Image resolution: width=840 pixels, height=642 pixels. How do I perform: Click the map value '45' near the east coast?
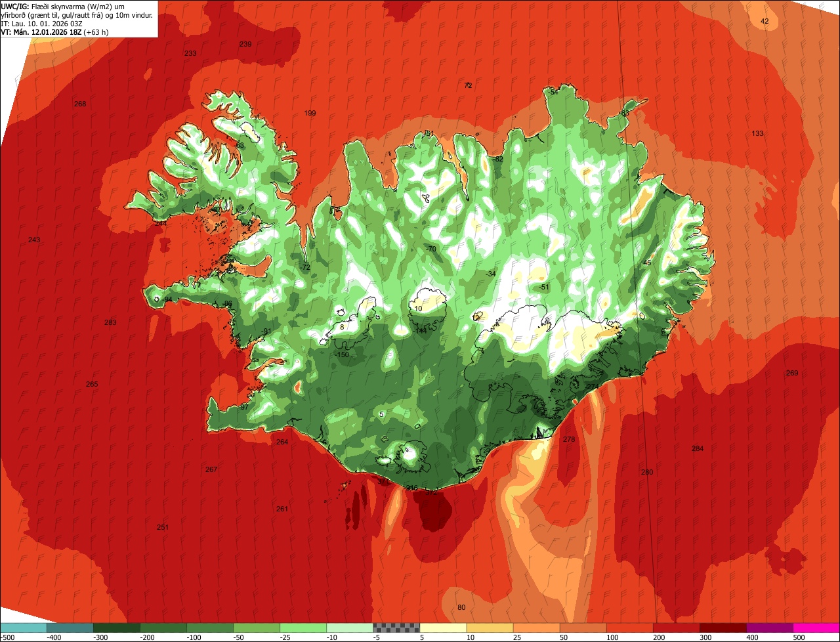[x=648, y=263]
